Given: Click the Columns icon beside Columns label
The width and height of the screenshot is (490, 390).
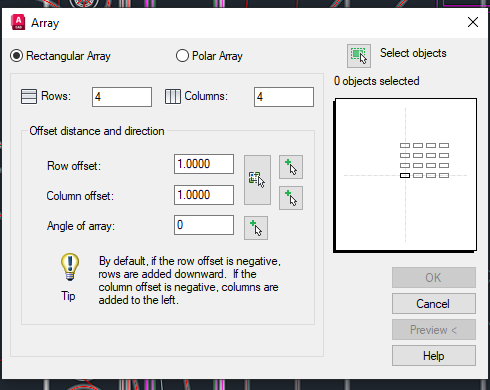Looking at the screenshot, I should tap(173, 97).
